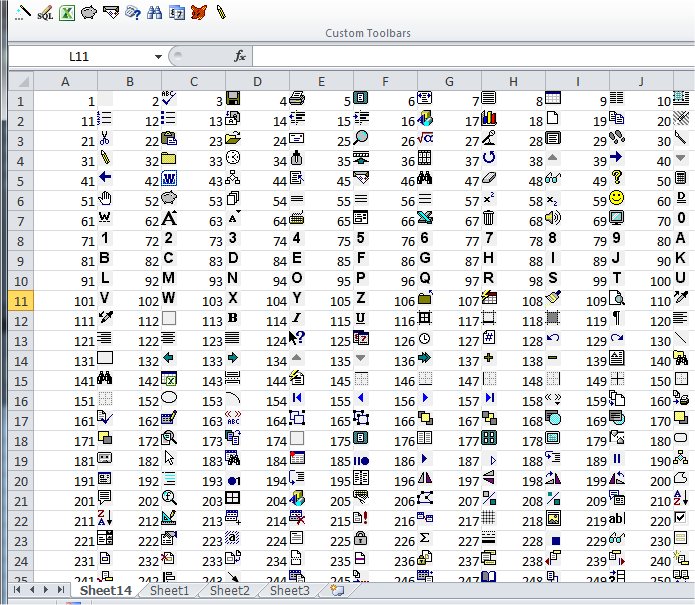Switch to the Sheet2 tab
This screenshot has width=695, height=605.
tap(230, 590)
